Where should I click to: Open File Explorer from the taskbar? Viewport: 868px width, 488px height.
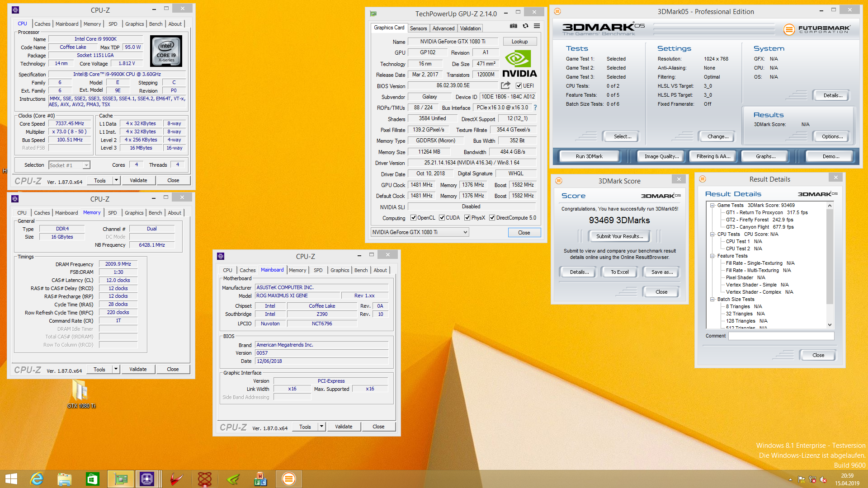65,479
